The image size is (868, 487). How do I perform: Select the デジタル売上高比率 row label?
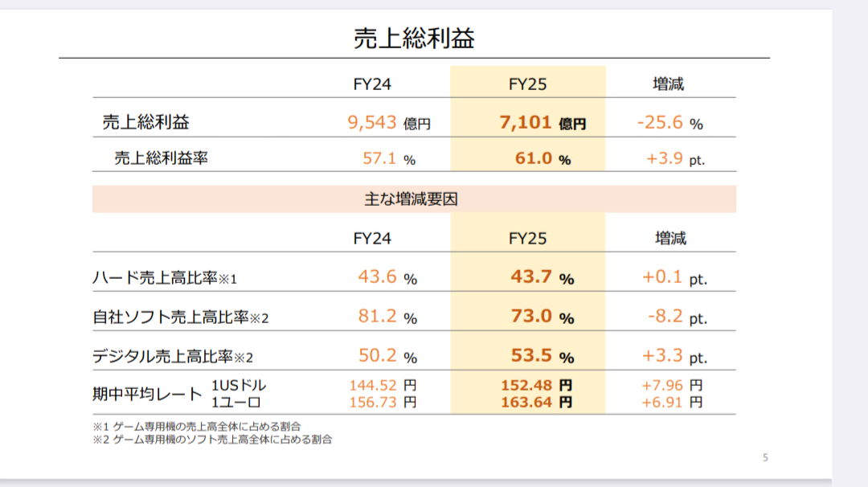(x=173, y=356)
